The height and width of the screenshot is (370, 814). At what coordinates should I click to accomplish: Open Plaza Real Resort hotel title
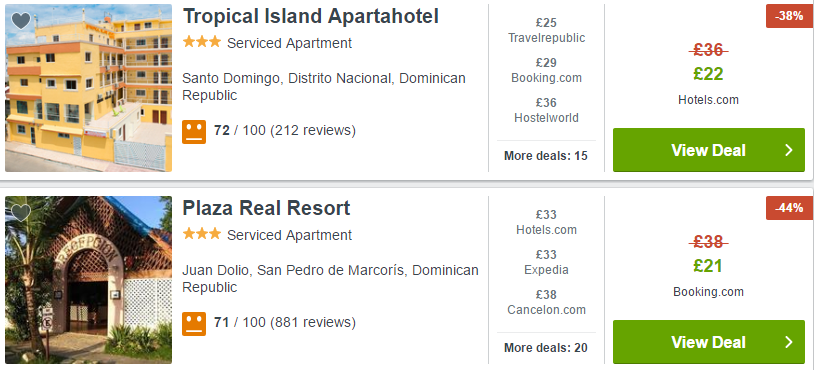pyautogui.click(x=266, y=208)
